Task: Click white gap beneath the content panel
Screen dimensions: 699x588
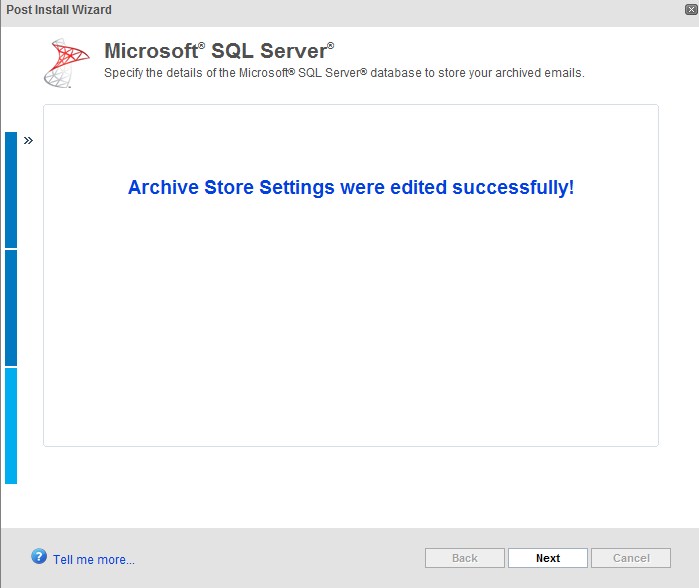Action: [351, 486]
